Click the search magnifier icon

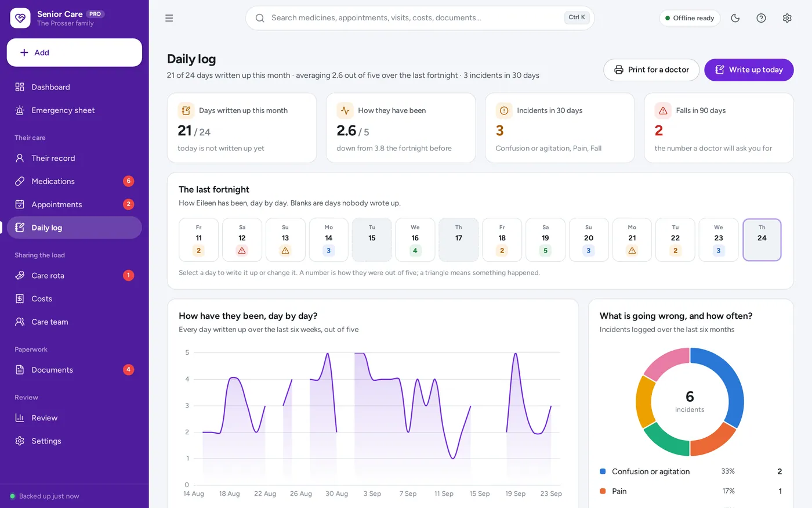pyautogui.click(x=260, y=18)
